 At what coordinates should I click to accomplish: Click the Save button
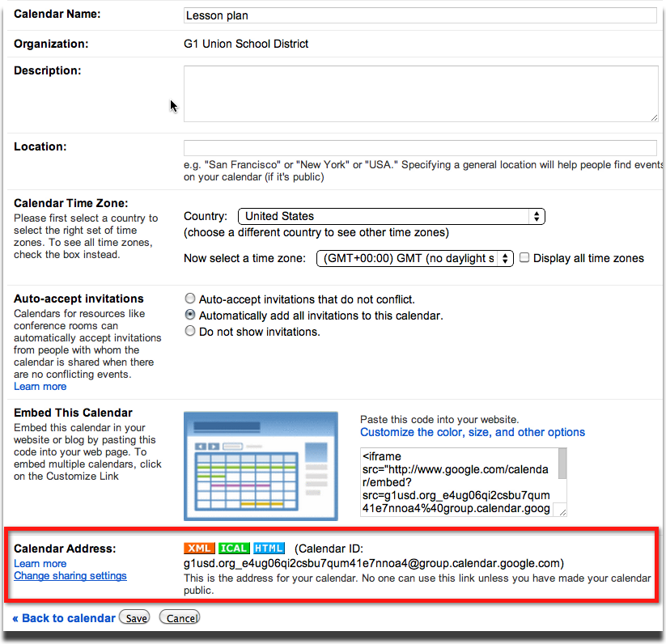coord(134,617)
